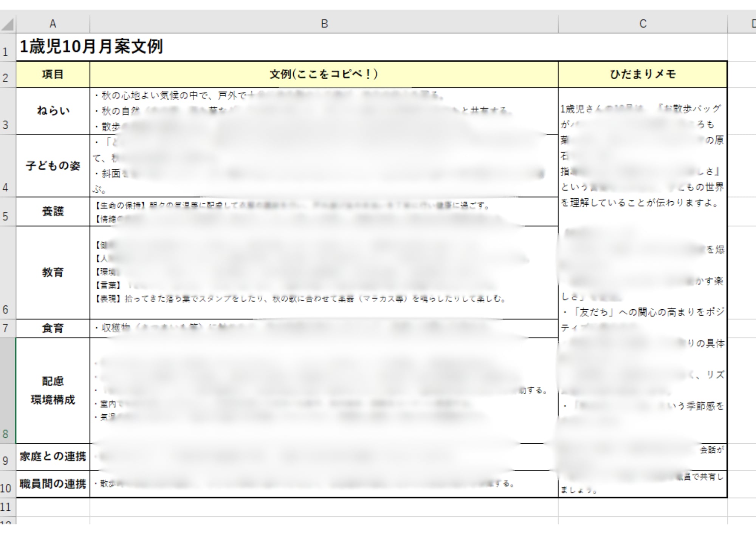Select the 家庭との連携 cell
Screen dimensions: 756x534
click(x=53, y=457)
